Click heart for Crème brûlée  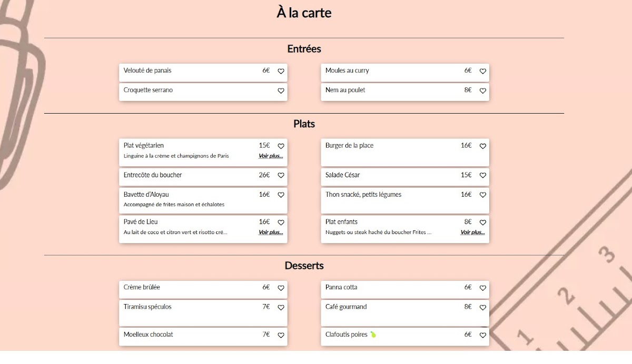point(281,288)
